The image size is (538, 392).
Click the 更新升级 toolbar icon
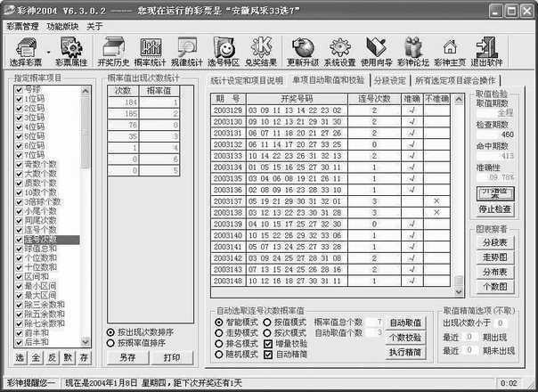(305, 51)
